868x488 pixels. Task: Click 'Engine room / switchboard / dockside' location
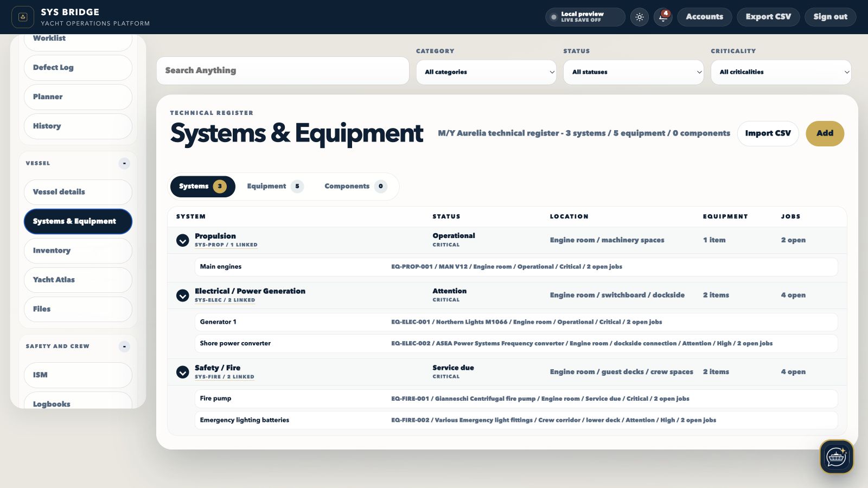pyautogui.click(x=617, y=296)
